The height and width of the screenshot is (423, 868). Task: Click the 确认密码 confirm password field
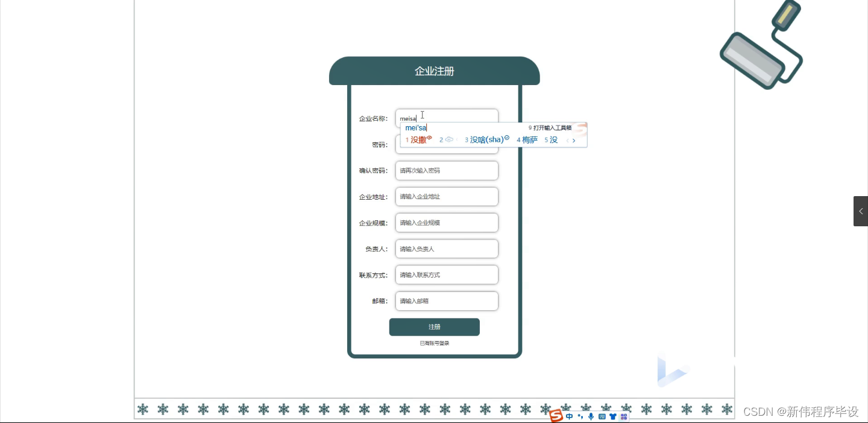447,170
